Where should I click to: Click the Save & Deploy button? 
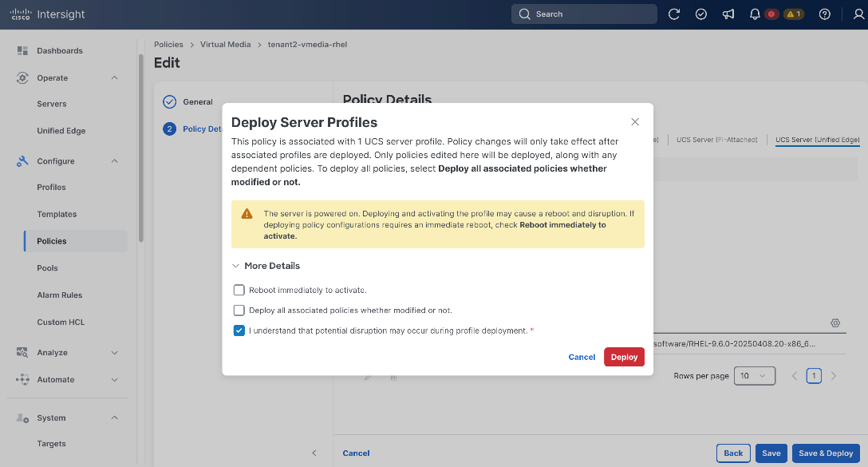click(826, 453)
